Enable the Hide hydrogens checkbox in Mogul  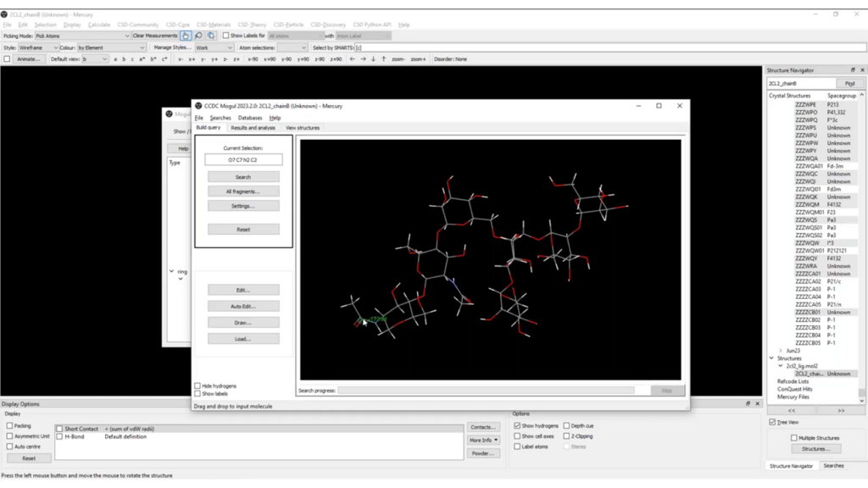click(x=198, y=386)
